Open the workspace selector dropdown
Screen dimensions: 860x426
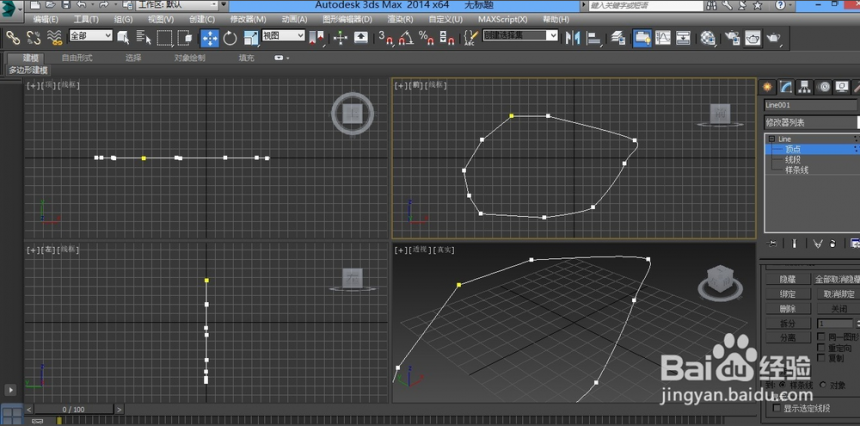pos(177,5)
